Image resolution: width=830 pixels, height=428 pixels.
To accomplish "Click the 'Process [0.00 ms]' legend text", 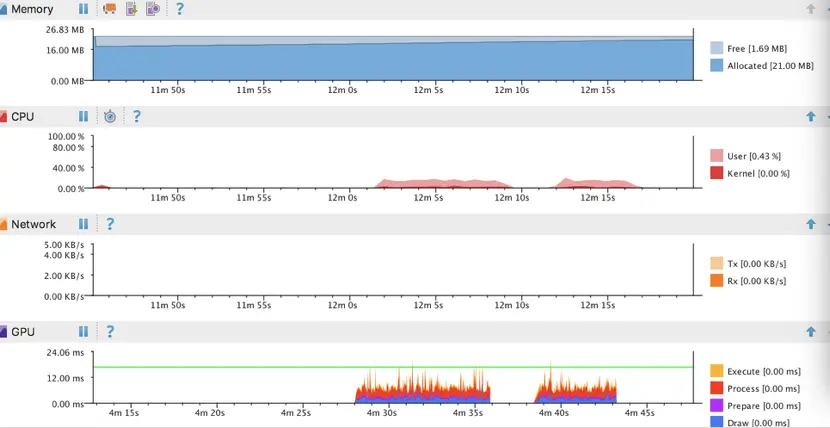I will [x=763, y=389].
